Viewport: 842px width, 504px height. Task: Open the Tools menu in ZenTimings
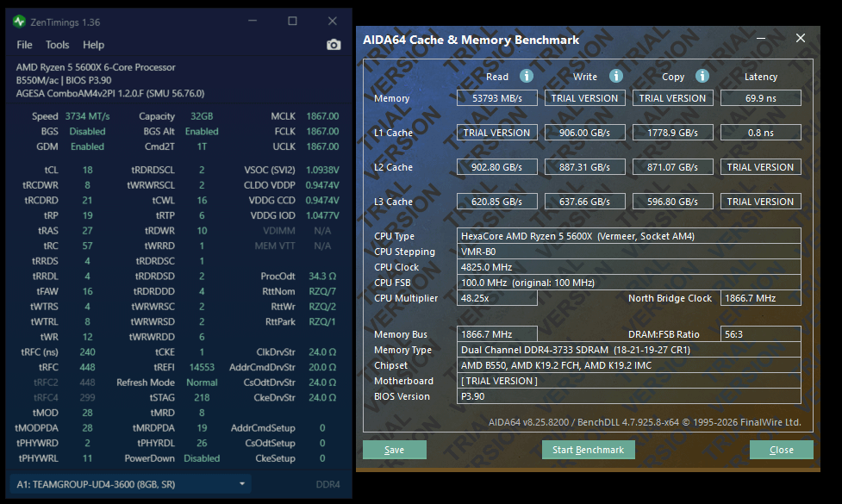[58, 45]
